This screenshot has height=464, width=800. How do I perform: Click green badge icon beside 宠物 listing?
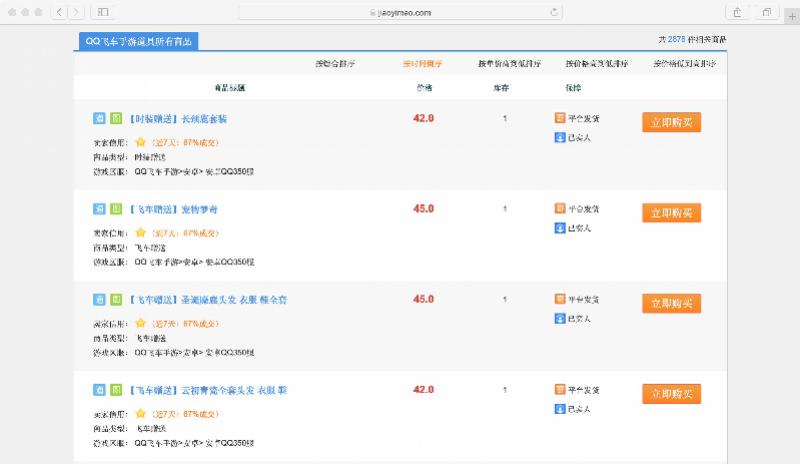pos(116,209)
